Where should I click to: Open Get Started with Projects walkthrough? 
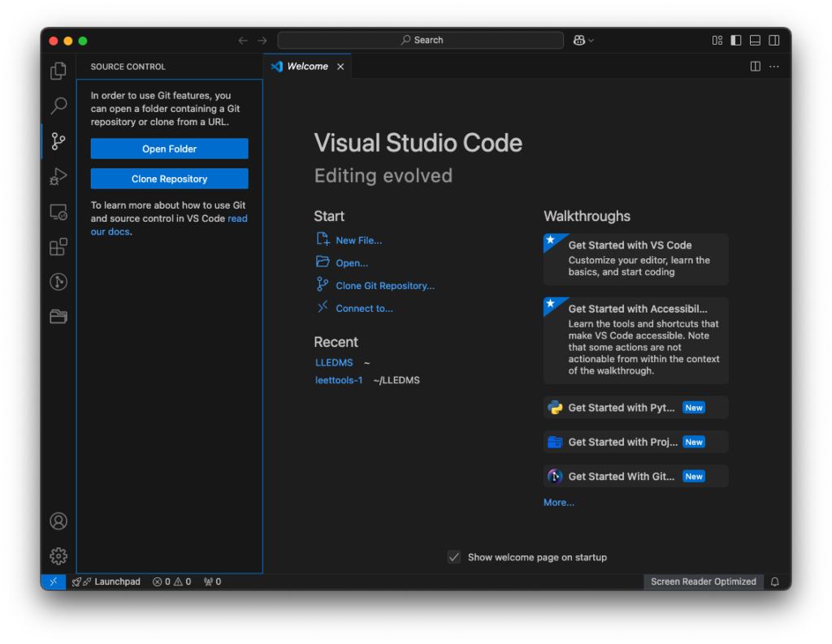pos(635,442)
